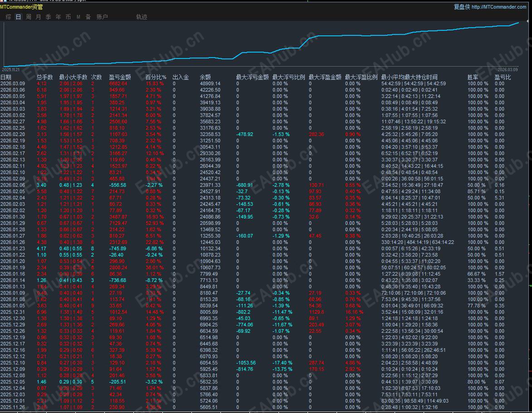
Task: Switch to the 账户 account tab
Action: (102, 17)
